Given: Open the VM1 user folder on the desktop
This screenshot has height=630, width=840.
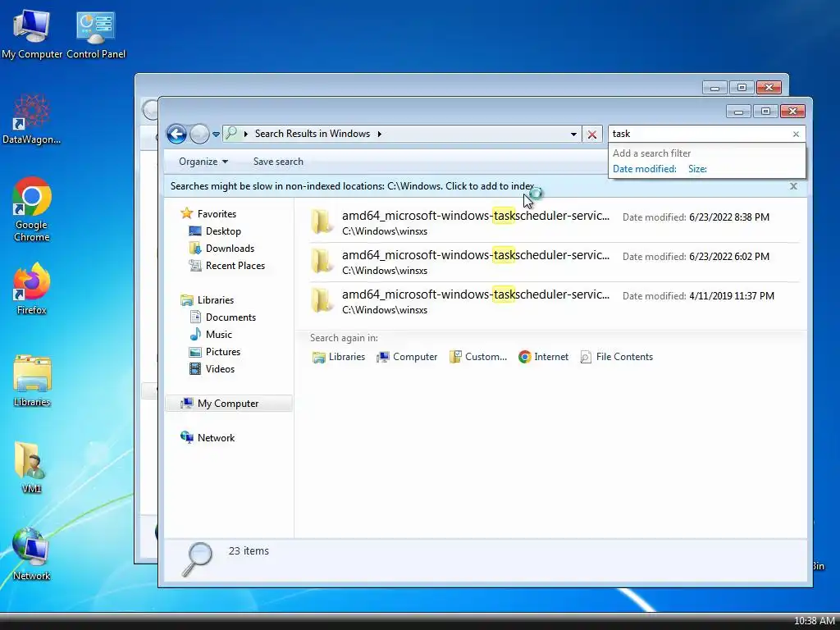Looking at the screenshot, I should click(x=32, y=466).
